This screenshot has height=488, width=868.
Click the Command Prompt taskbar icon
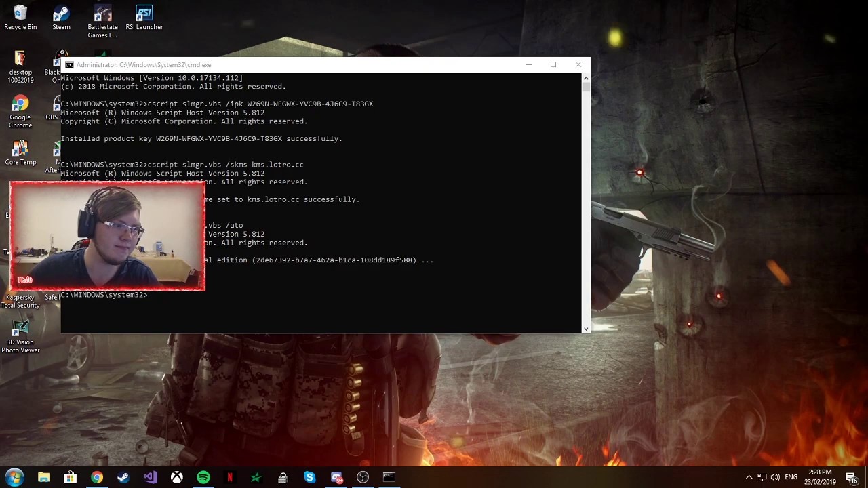pos(389,478)
